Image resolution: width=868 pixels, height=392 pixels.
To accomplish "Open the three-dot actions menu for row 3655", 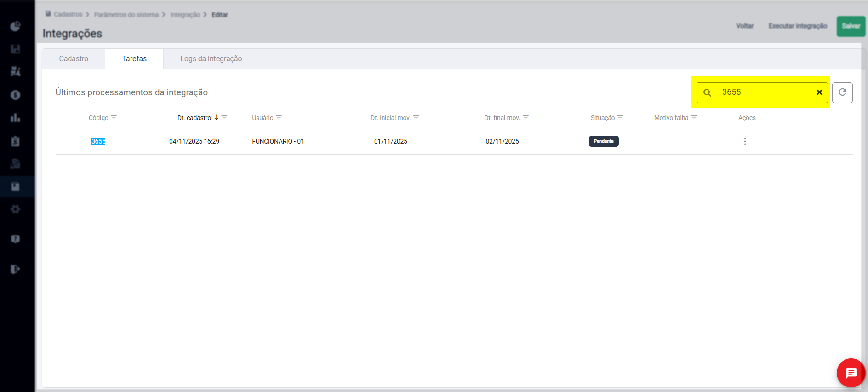I will (745, 141).
